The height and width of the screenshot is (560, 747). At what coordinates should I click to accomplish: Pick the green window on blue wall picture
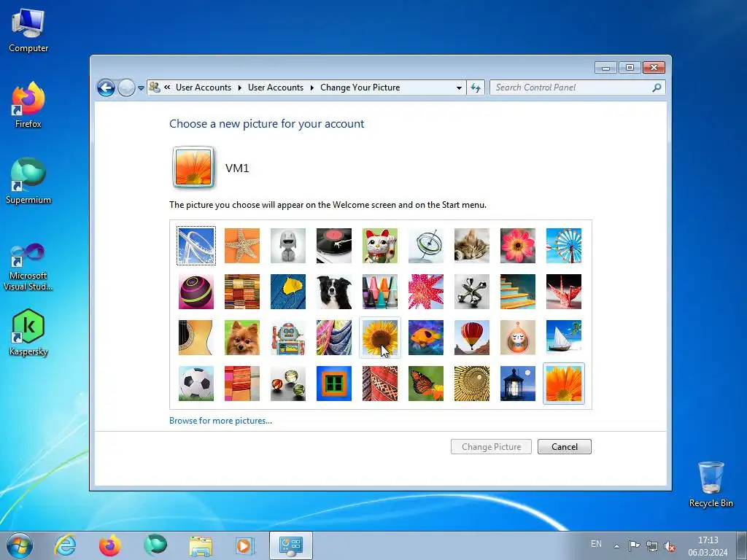click(x=334, y=384)
